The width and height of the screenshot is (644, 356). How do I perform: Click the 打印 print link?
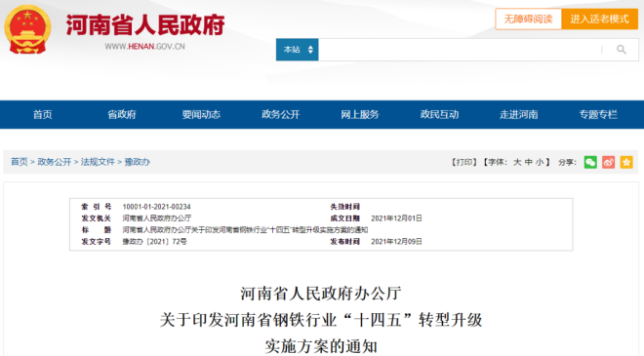click(x=464, y=162)
